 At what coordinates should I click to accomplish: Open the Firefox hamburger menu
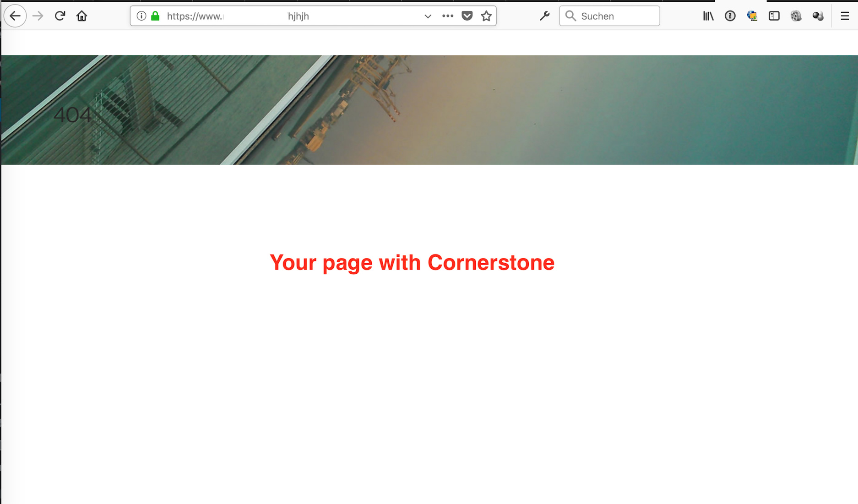click(x=845, y=16)
